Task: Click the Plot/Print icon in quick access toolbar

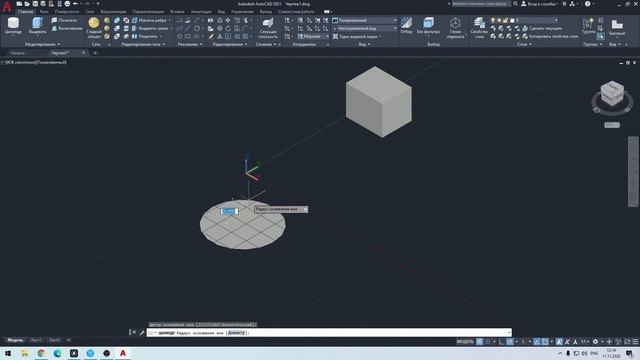Action: [x=67, y=4]
